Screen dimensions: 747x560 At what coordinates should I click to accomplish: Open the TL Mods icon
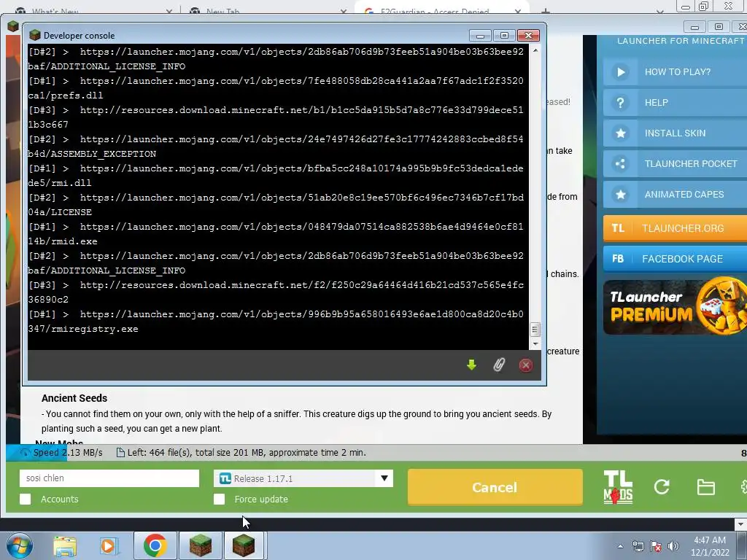click(x=618, y=487)
